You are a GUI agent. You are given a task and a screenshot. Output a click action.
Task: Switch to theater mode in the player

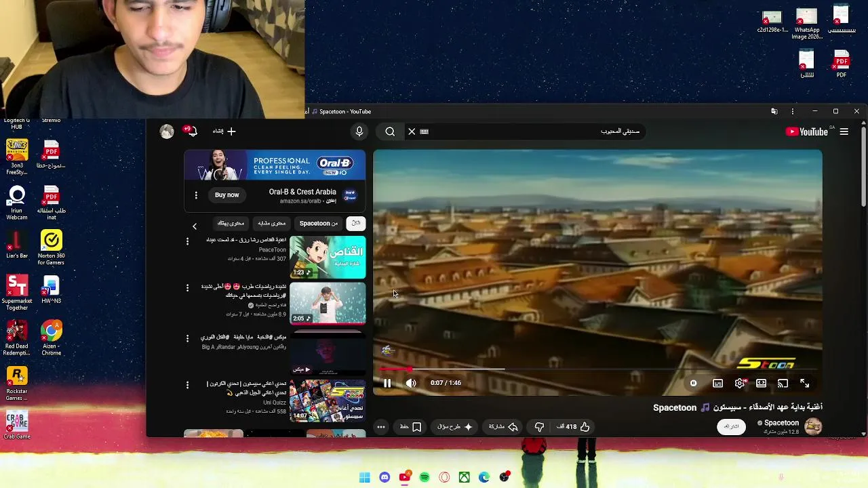point(761,383)
